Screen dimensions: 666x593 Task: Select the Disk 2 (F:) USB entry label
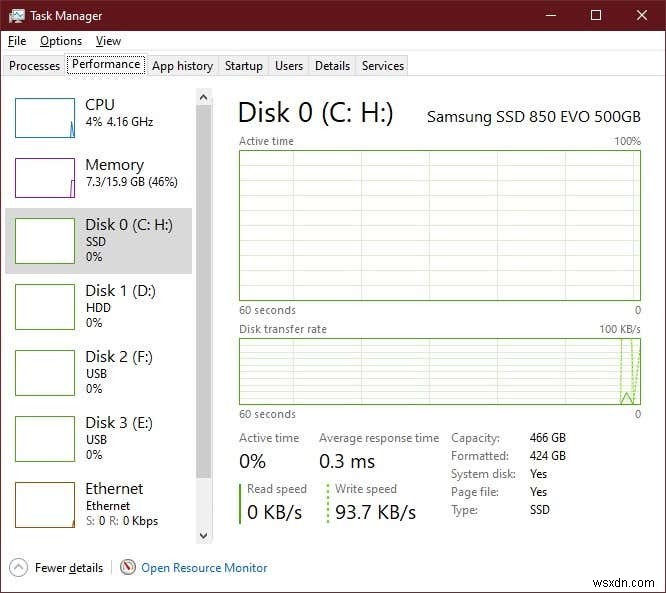(119, 372)
